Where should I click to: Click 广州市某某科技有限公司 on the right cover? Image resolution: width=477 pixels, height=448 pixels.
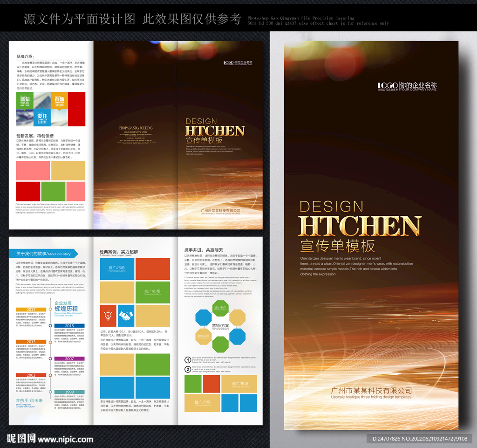[x=371, y=391]
